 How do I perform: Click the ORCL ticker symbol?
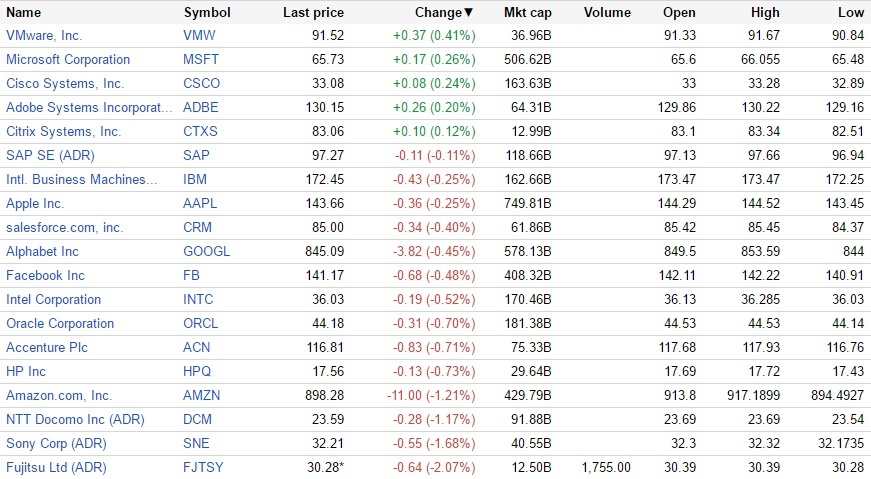tap(201, 324)
